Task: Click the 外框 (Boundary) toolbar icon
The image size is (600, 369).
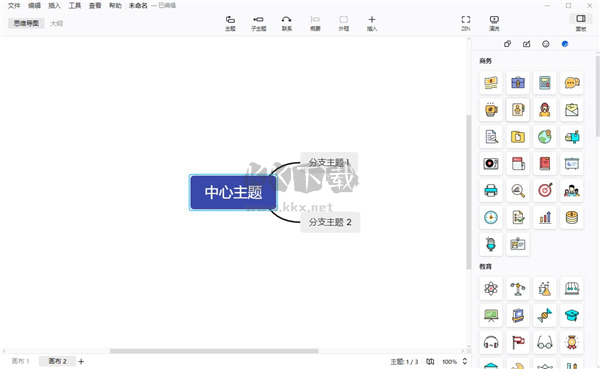Action: 344,23
